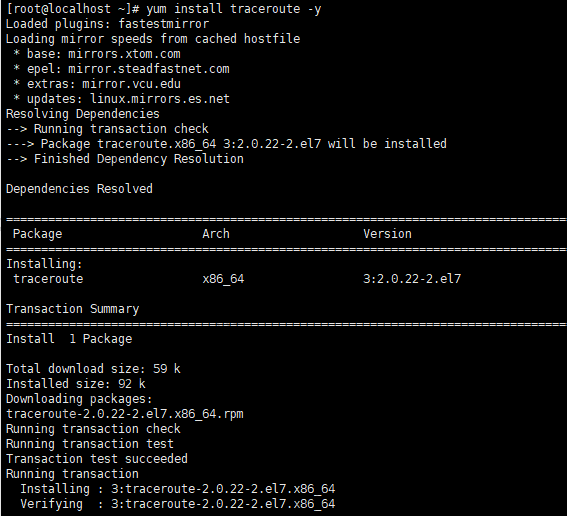567x516 pixels.
Task: Click the Total download size line
Action: (x=93, y=369)
